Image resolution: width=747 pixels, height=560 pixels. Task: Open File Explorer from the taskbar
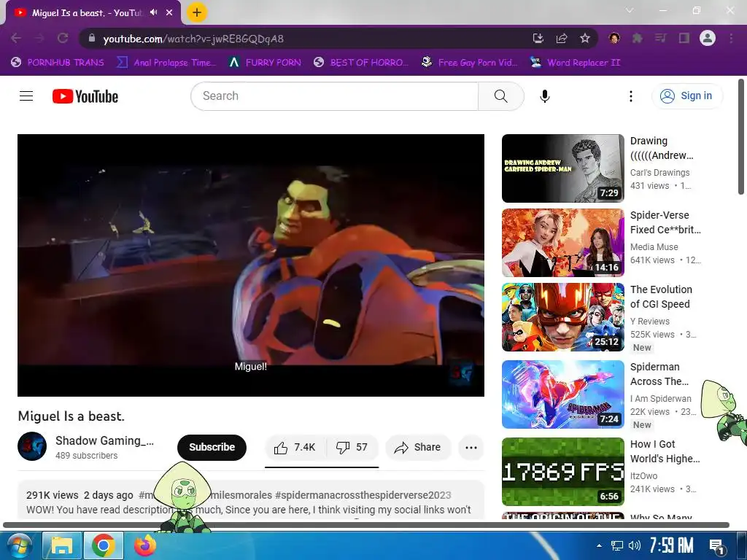pos(62,545)
